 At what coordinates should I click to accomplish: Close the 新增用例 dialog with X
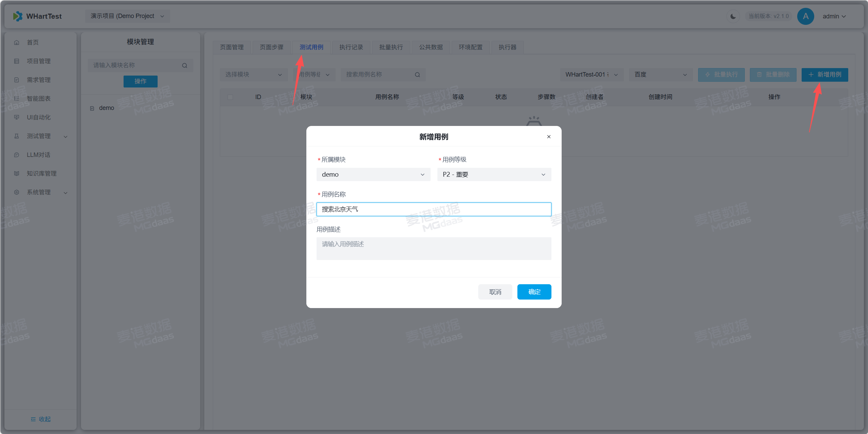[x=549, y=137]
